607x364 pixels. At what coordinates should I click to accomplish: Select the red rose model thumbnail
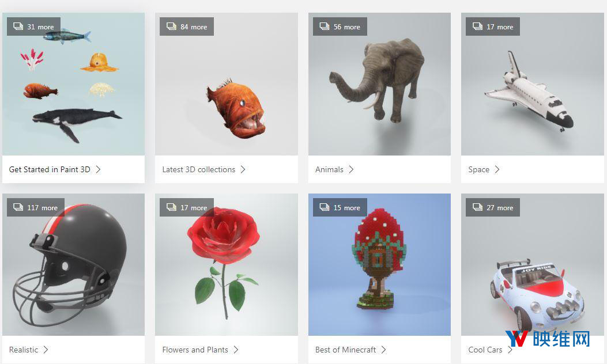point(223,262)
